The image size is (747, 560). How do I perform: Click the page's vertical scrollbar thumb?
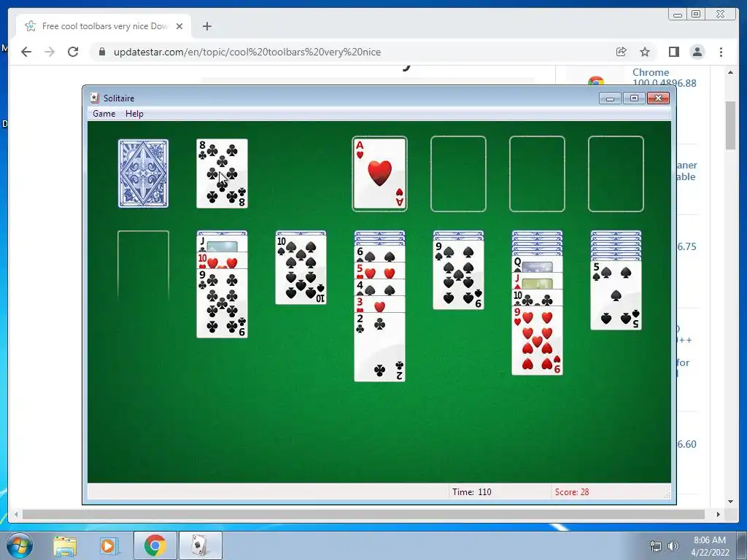coord(730,125)
